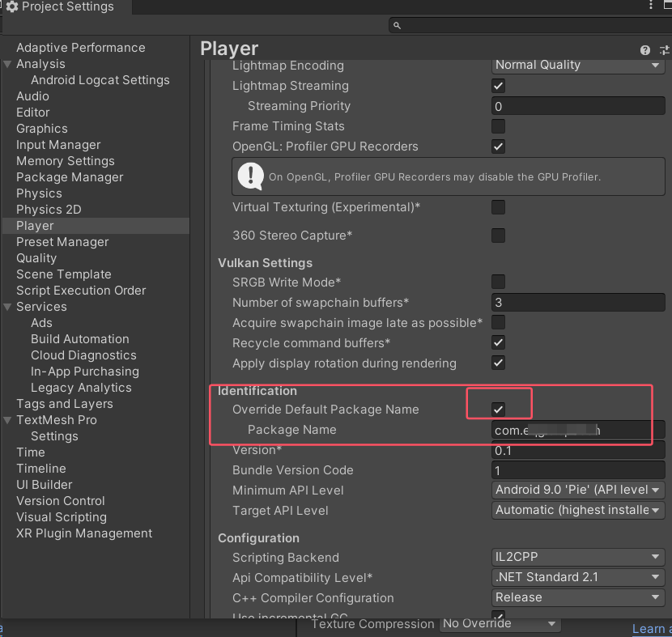Open Api Compatibility Level dropdown
This screenshot has width=672, height=637.
coord(578,577)
